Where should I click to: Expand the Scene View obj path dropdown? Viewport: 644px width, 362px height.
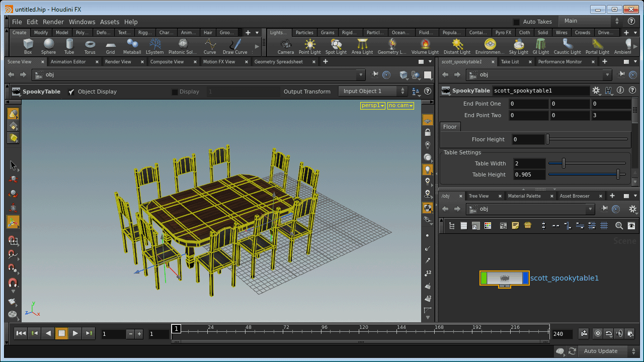point(360,75)
